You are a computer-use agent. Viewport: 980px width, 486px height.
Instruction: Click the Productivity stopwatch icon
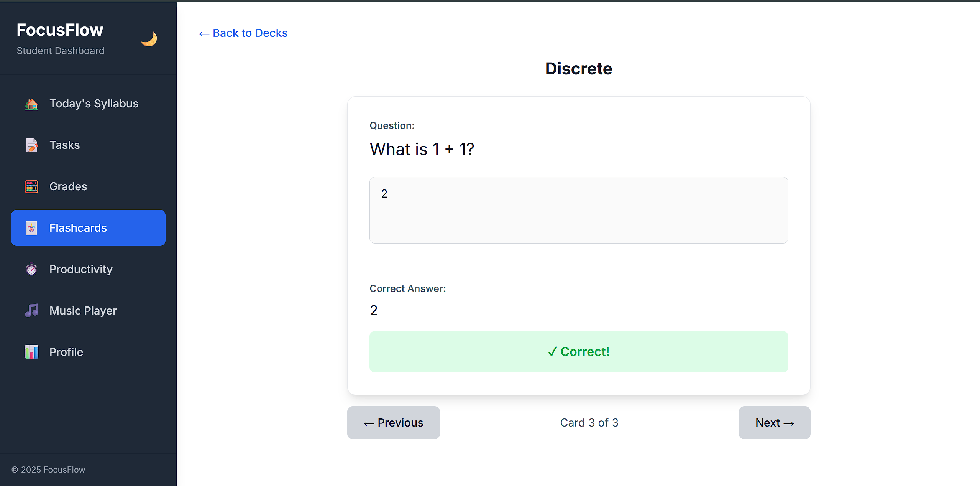[x=31, y=270]
